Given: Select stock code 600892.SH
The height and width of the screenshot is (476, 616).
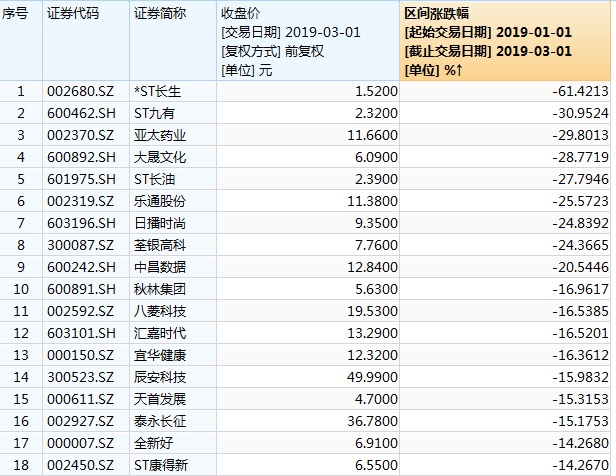Looking at the screenshot, I should (86, 157).
